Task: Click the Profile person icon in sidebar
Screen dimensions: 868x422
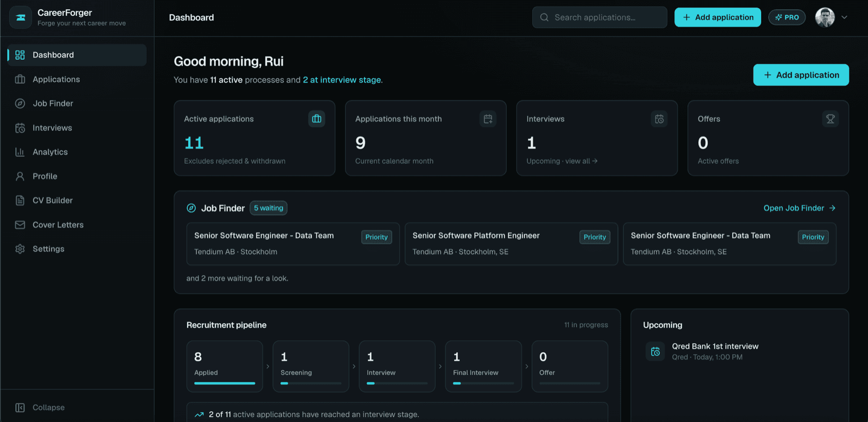Action: [x=20, y=176]
